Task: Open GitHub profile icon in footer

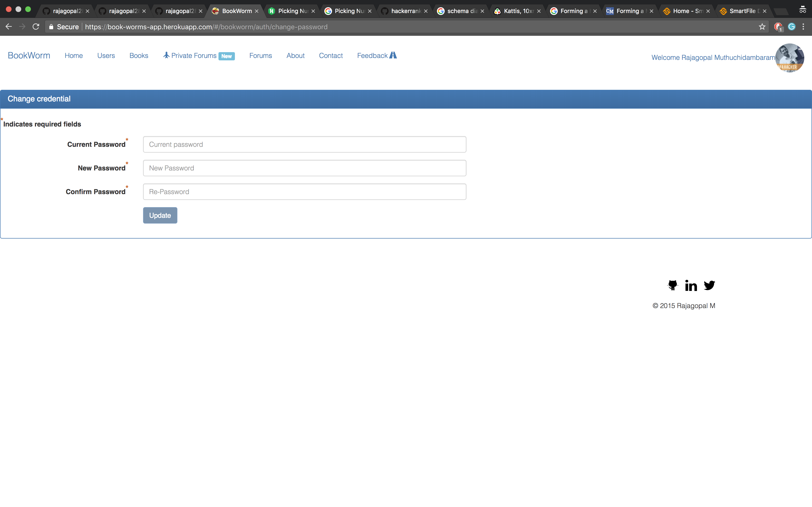Action: 672,285
